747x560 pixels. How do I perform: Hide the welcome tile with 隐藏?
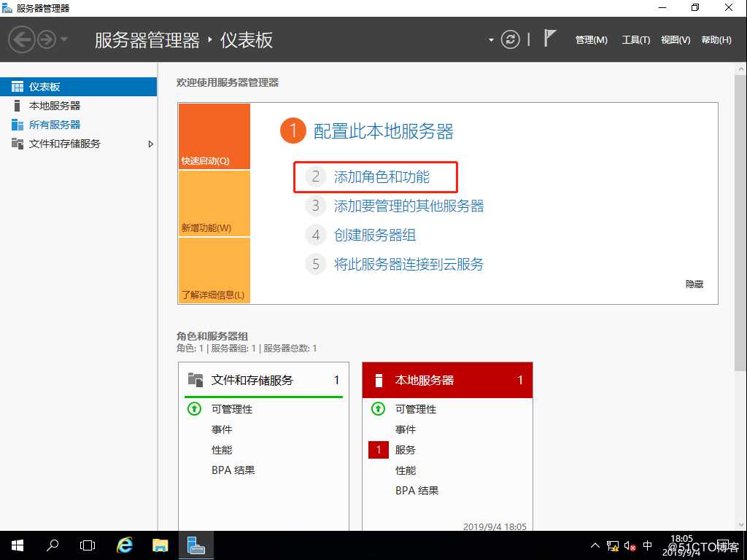pyautogui.click(x=694, y=284)
